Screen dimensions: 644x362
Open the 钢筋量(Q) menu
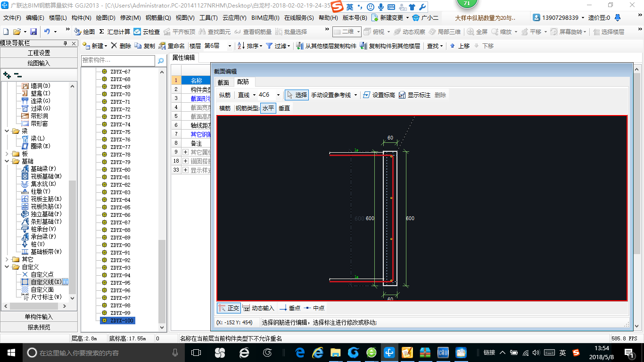coord(158,18)
